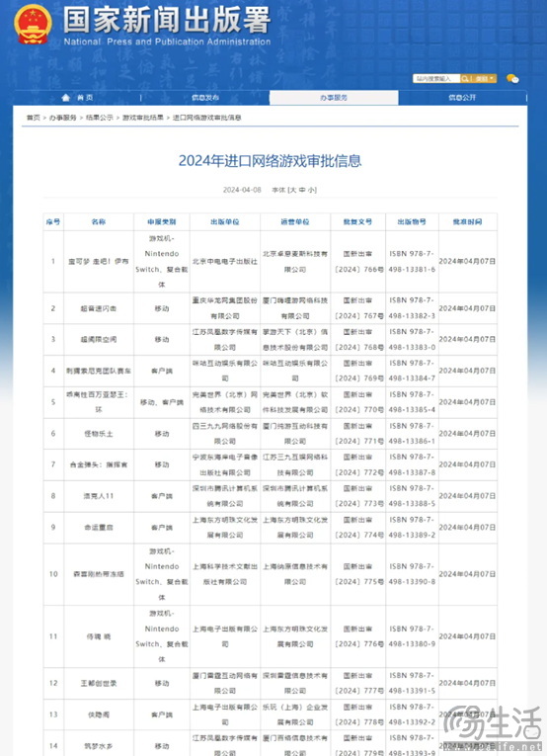Click the 出版物号 column header
This screenshot has width=547, height=756.
click(x=412, y=221)
